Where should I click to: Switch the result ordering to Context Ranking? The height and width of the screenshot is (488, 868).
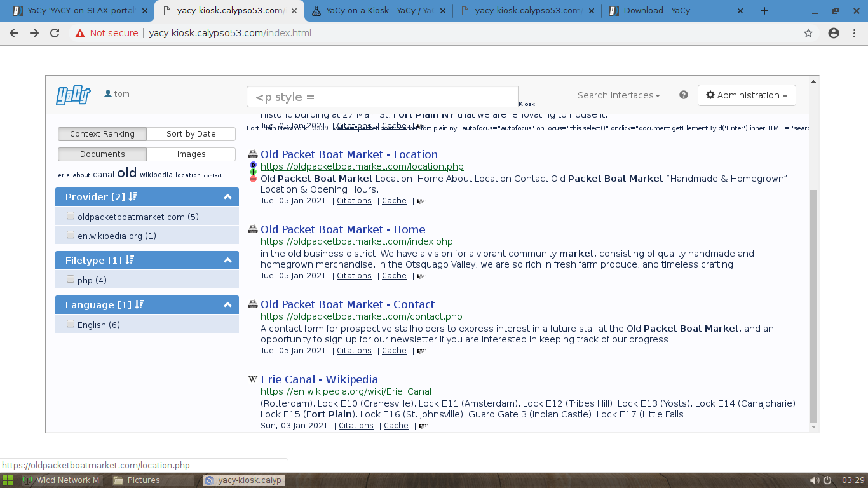(x=102, y=134)
